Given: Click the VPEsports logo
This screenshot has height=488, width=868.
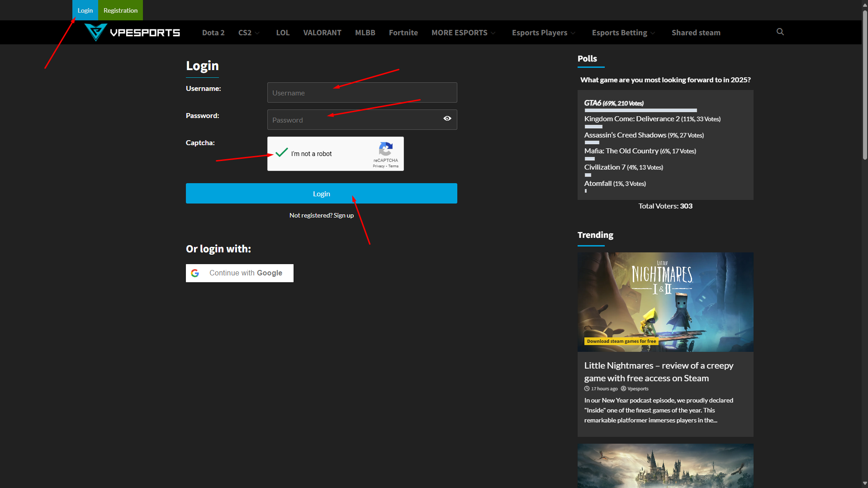Looking at the screenshot, I should [132, 33].
